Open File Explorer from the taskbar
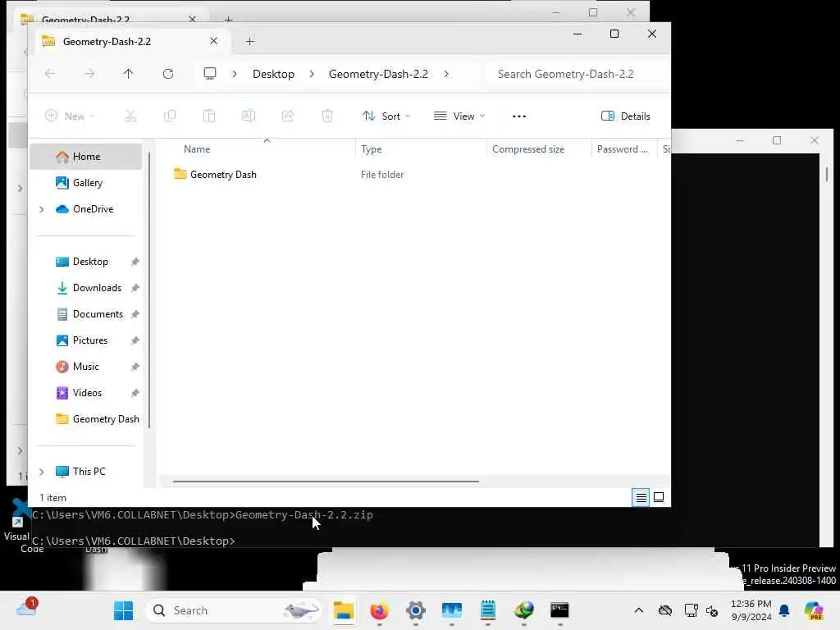 click(344, 610)
